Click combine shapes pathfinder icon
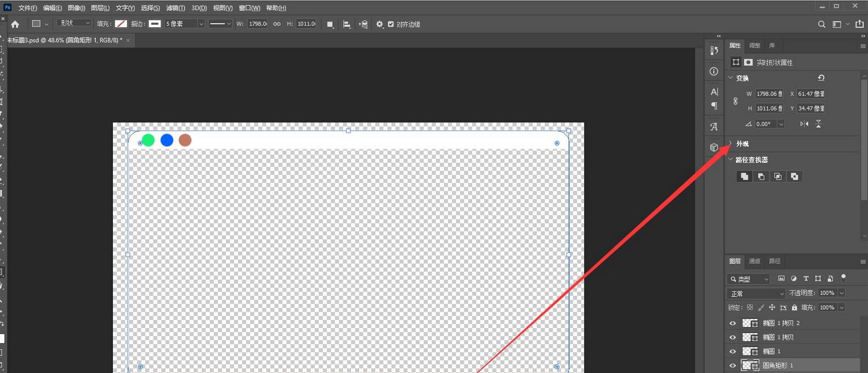This screenshot has width=868, height=373. click(x=744, y=176)
